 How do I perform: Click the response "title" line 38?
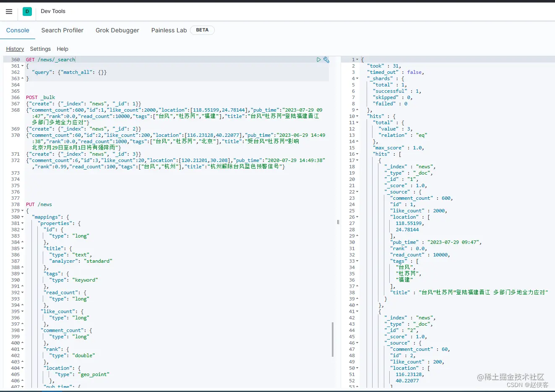pos(469,293)
